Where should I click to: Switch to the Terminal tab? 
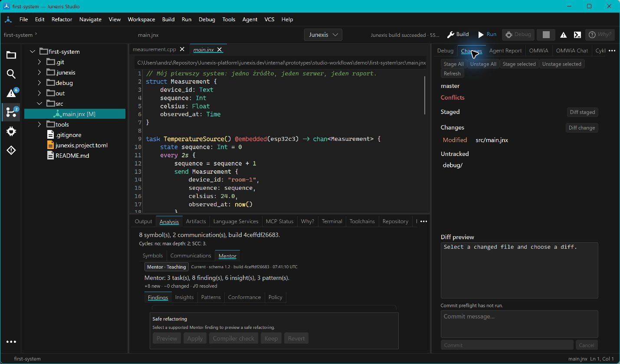(332, 221)
